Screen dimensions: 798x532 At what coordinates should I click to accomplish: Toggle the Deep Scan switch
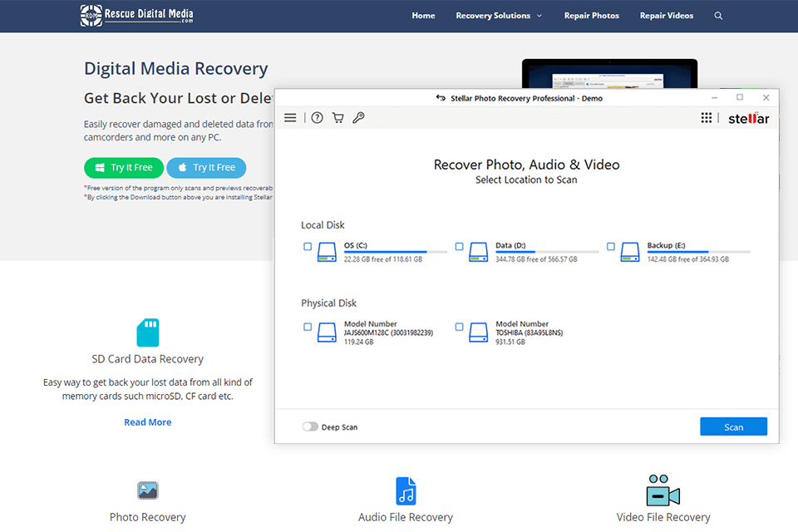[x=310, y=426]
